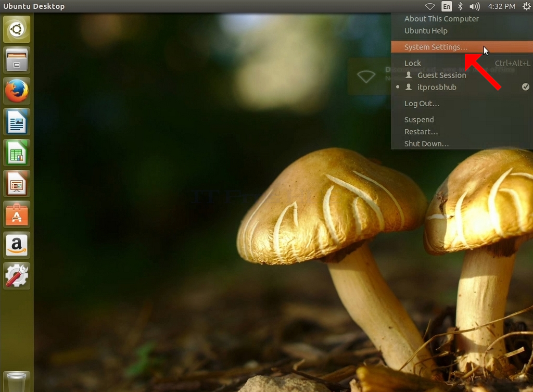Open Ubuntu Help

(462, 31)
